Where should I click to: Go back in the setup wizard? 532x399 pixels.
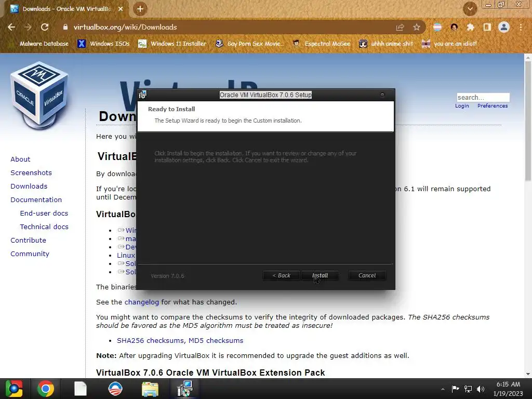[x=281, y=275]
